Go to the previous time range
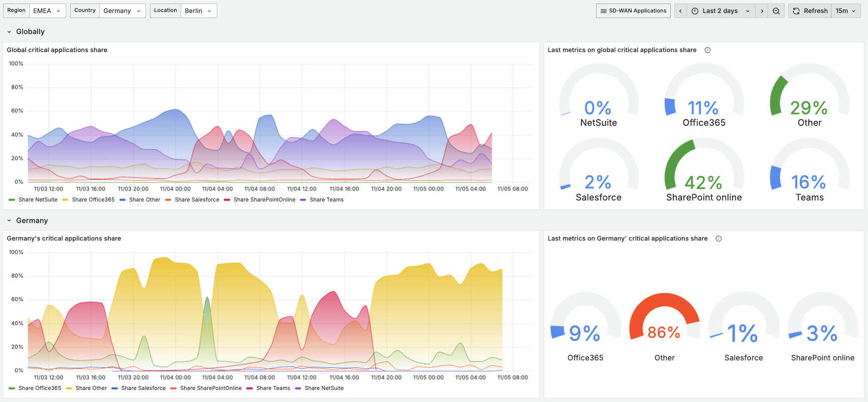868x402 pixels. (680, 11)
